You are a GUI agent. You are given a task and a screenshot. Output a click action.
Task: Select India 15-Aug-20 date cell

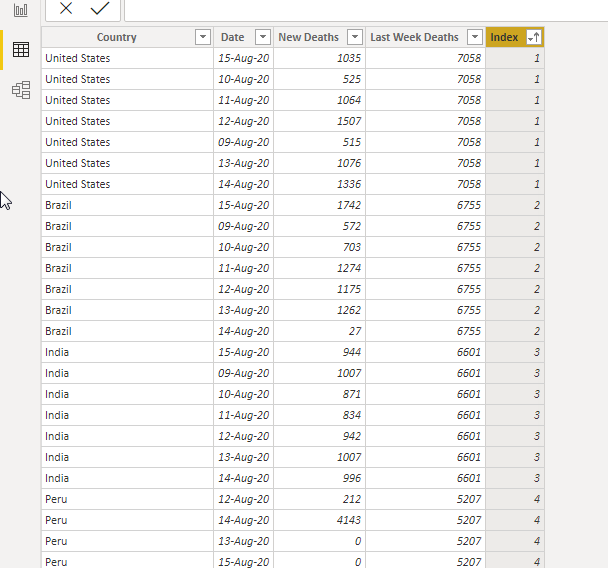pyautogui.click(x=244, y=352)
